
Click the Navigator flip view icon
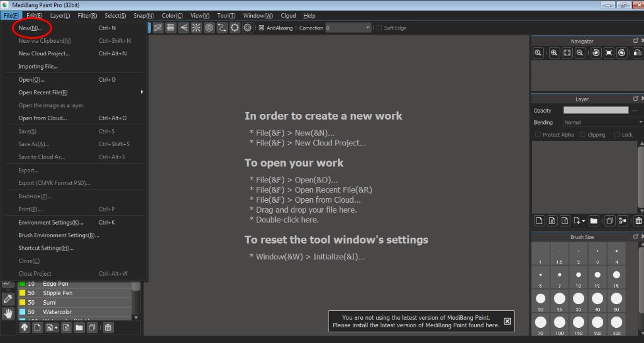638,53
